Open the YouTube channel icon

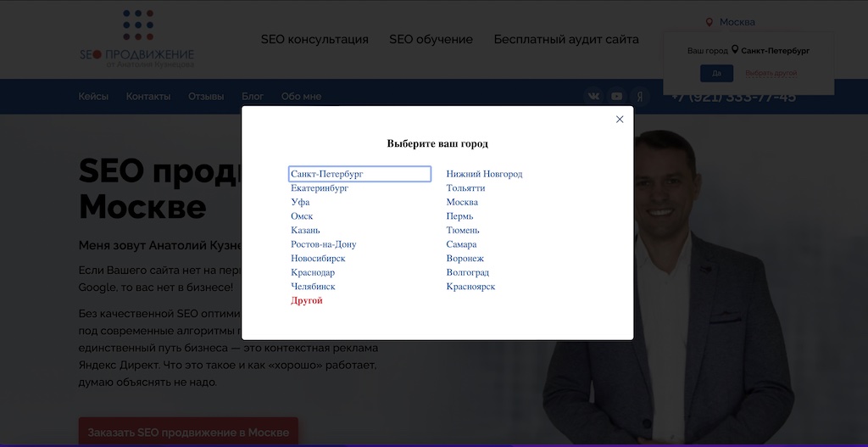coord(617,97)
